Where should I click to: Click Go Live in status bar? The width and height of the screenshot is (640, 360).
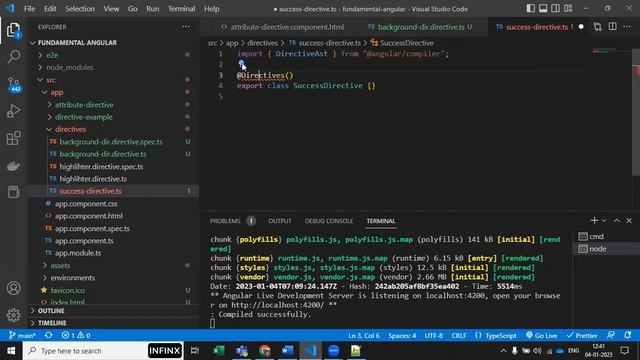(x=541, y=336)
